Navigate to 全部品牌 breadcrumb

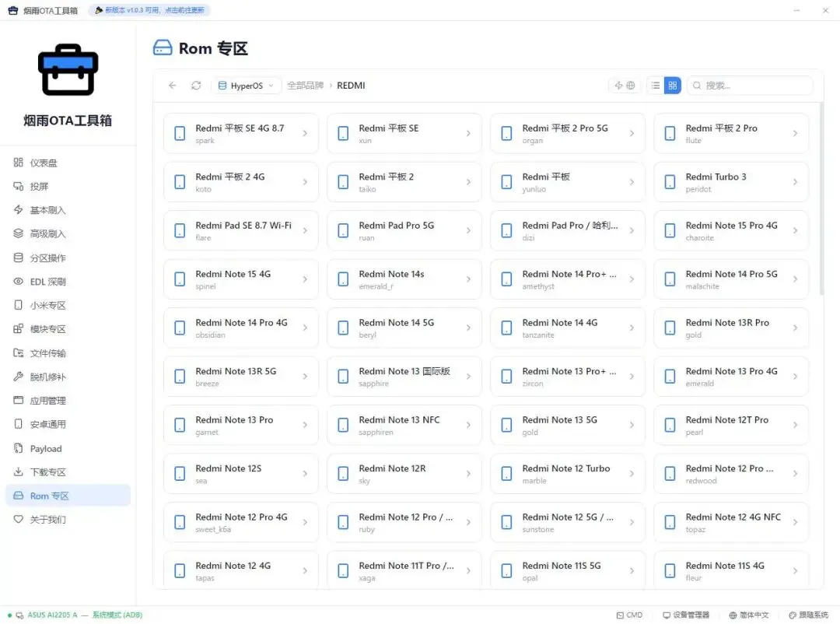pyautogui.click(x=306, y=86)
